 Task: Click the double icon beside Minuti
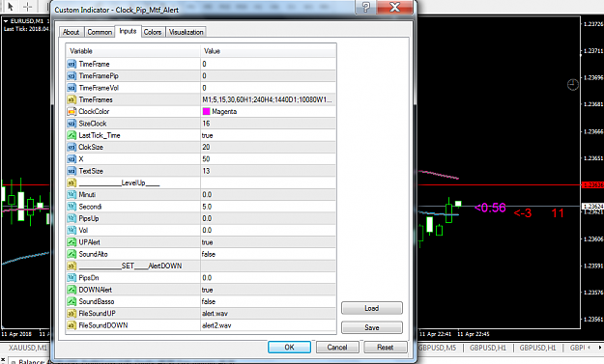point(72,195)
